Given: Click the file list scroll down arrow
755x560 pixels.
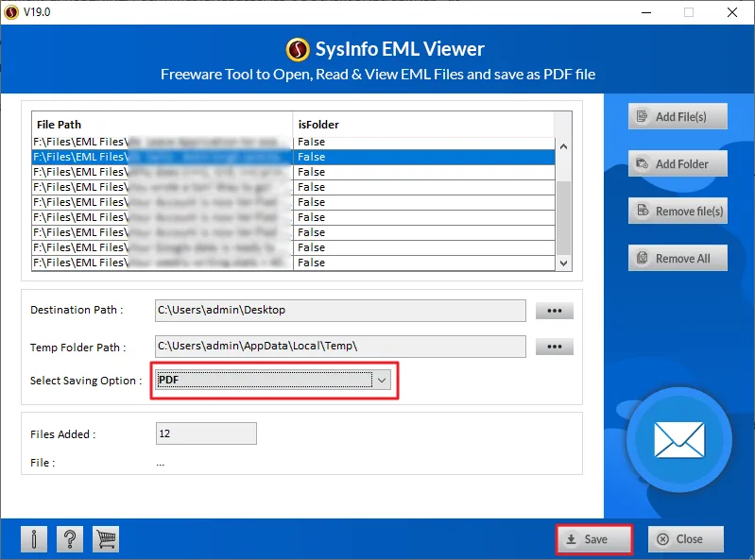Looking at the screenshot, I should [563, 263].
